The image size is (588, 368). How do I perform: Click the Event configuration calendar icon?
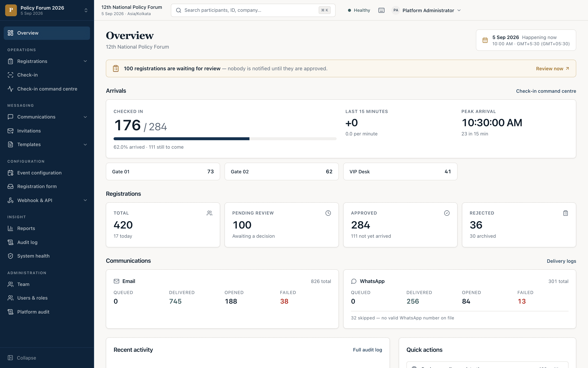click(x=10, y=173)
